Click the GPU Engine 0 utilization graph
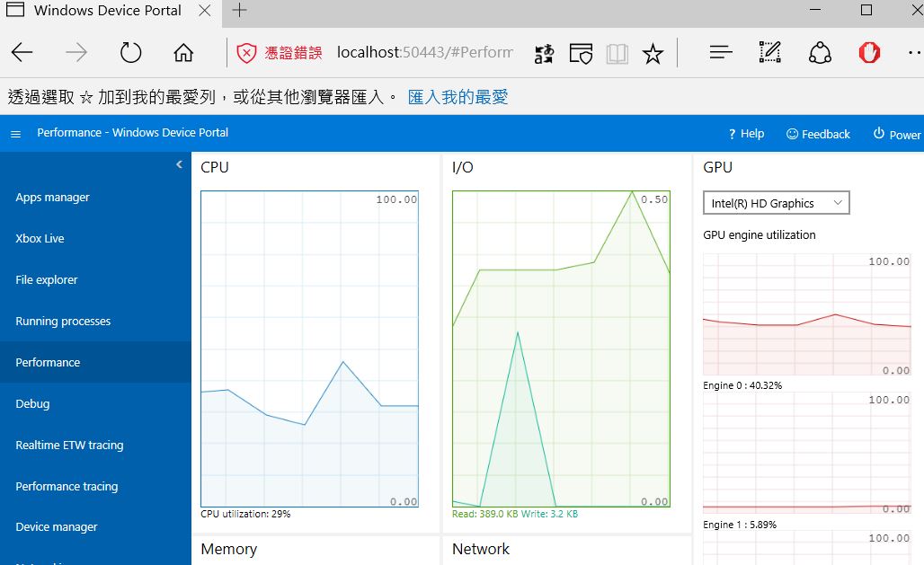This screenshot has width=924, height=565. pyautogui.click(x=807, y=314)
